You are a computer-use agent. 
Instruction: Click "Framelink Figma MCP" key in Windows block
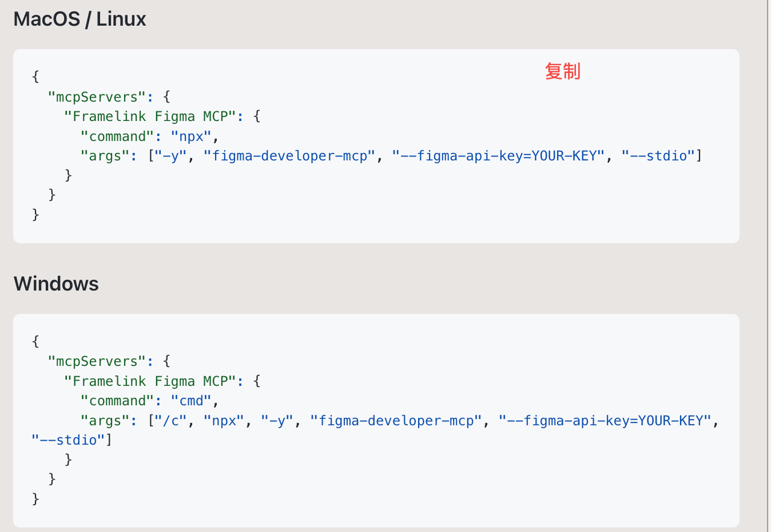tap(150, 382)
